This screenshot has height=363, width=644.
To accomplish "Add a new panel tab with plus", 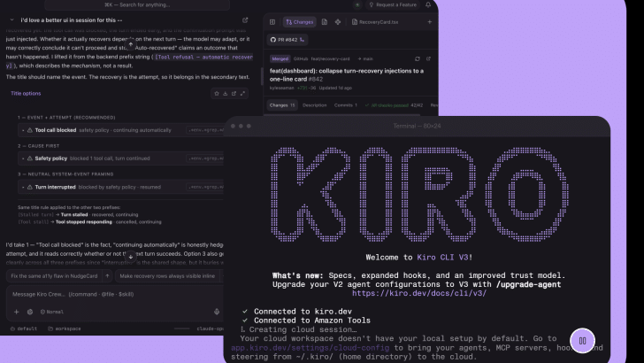I will point(430,22).
